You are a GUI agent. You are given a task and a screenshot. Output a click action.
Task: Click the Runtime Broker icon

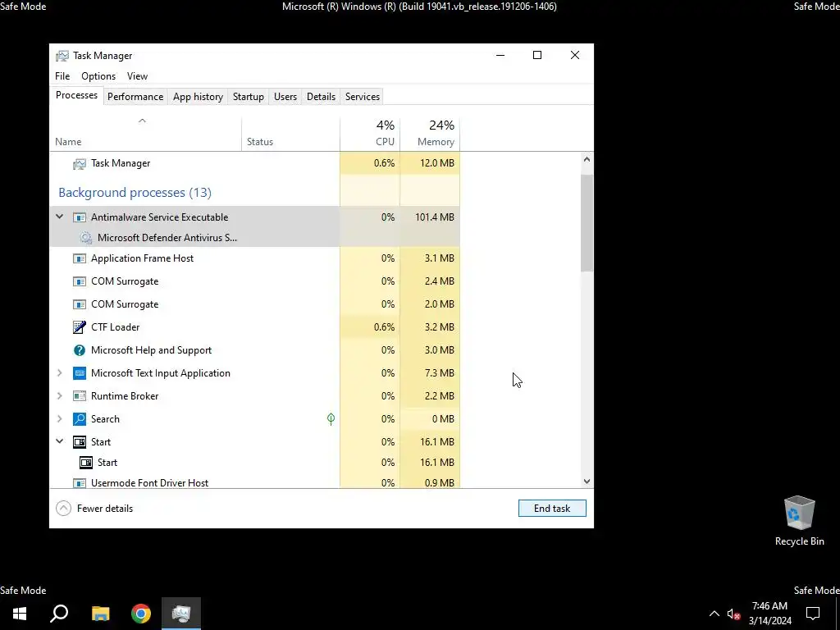tap(80, 396)
